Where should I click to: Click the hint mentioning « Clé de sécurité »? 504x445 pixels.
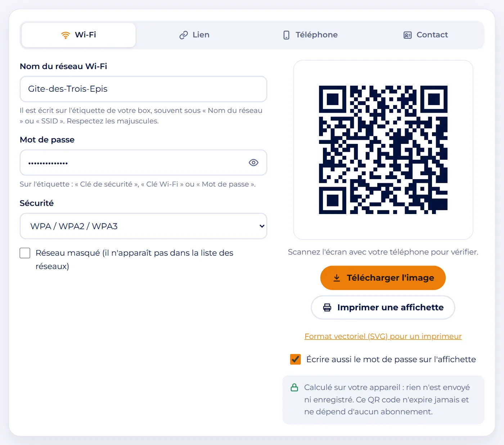tap(138, 184)
